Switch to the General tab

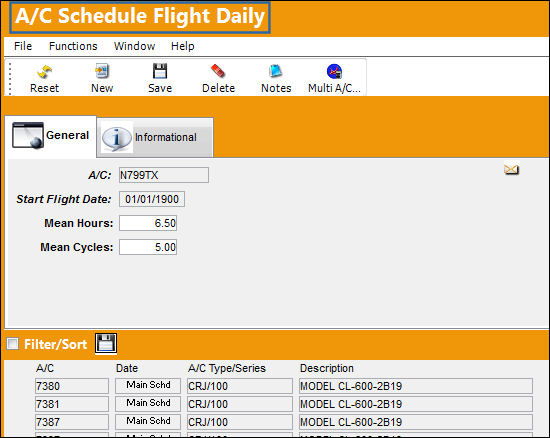pos(51,136)
